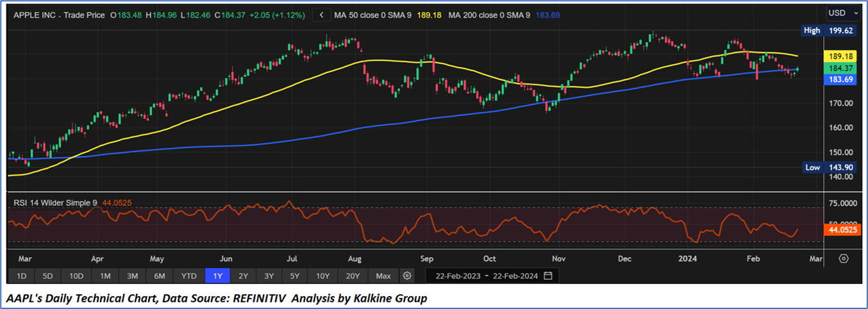868x309 pixels.
Task: Select the 5D time range
Action: pyautogui.click(x=48, y=276)
